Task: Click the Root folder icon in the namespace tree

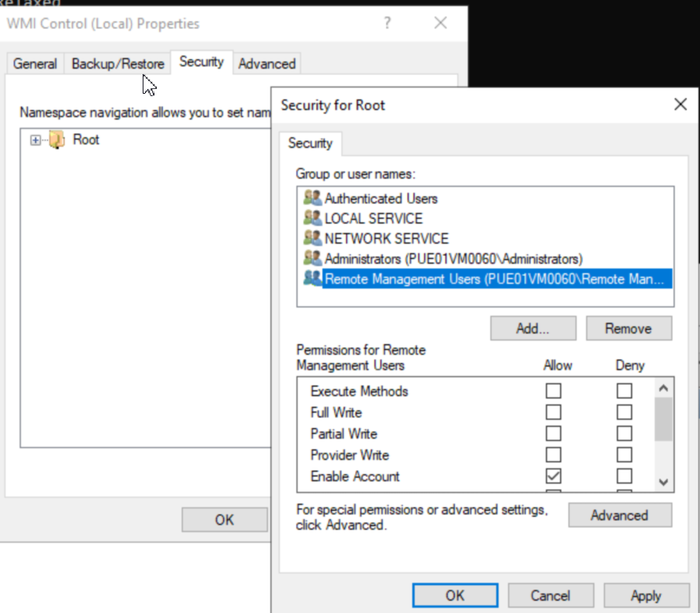Action: [57, 139]
